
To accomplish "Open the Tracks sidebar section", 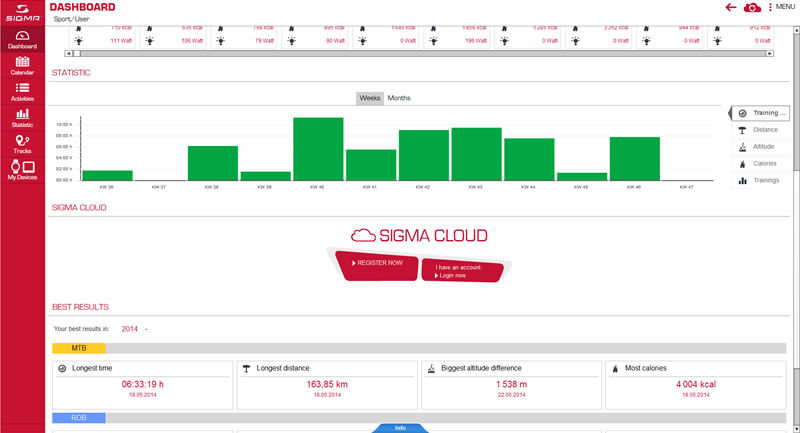I will [x=22, y=144].
